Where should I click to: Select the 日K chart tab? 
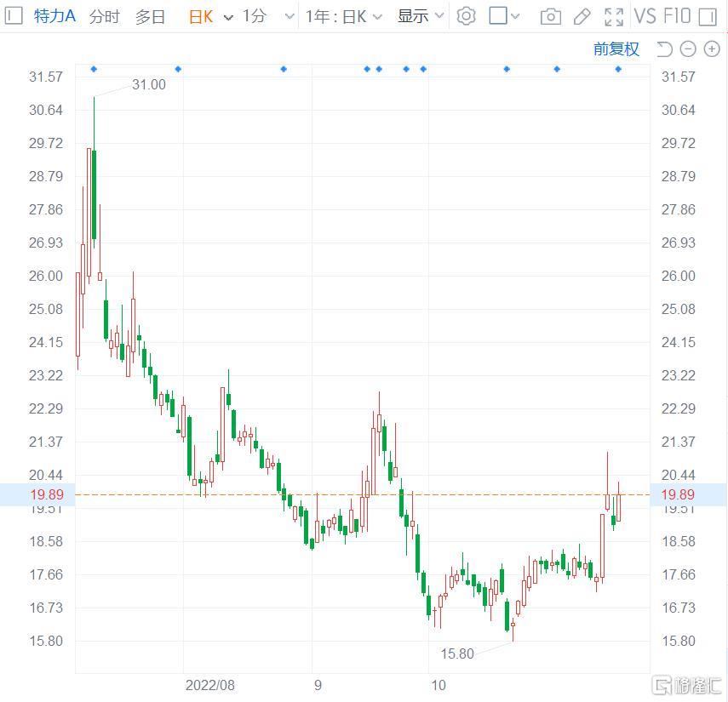[201, 17]
